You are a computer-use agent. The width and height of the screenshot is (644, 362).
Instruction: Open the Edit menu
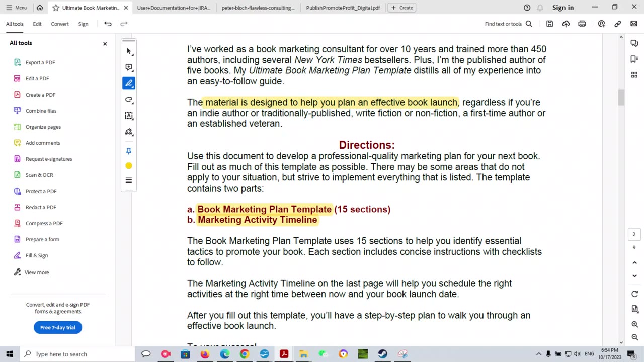pyautogui.click(x=37, y=24)
